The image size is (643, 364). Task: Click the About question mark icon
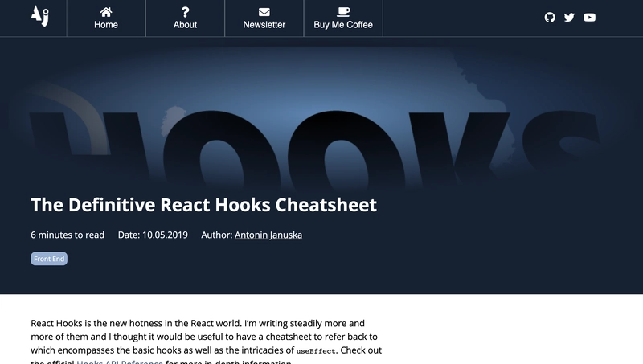pos(185,12)
